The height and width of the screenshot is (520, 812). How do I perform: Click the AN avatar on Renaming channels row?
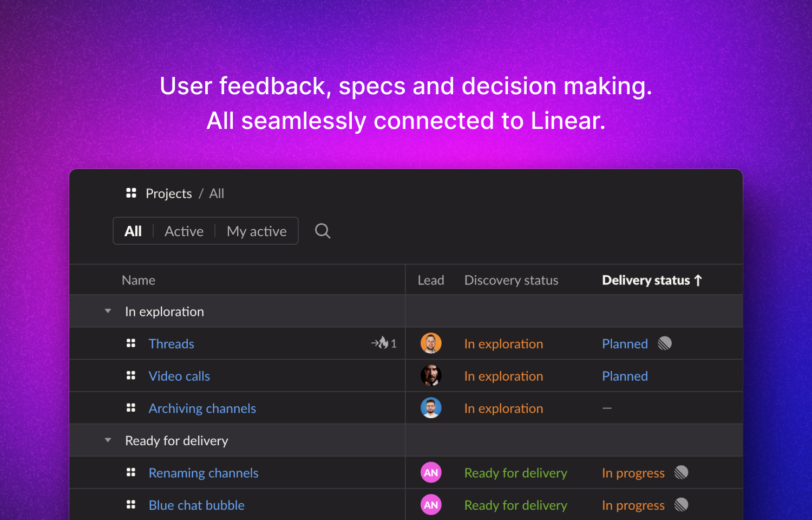coord(431,473)
